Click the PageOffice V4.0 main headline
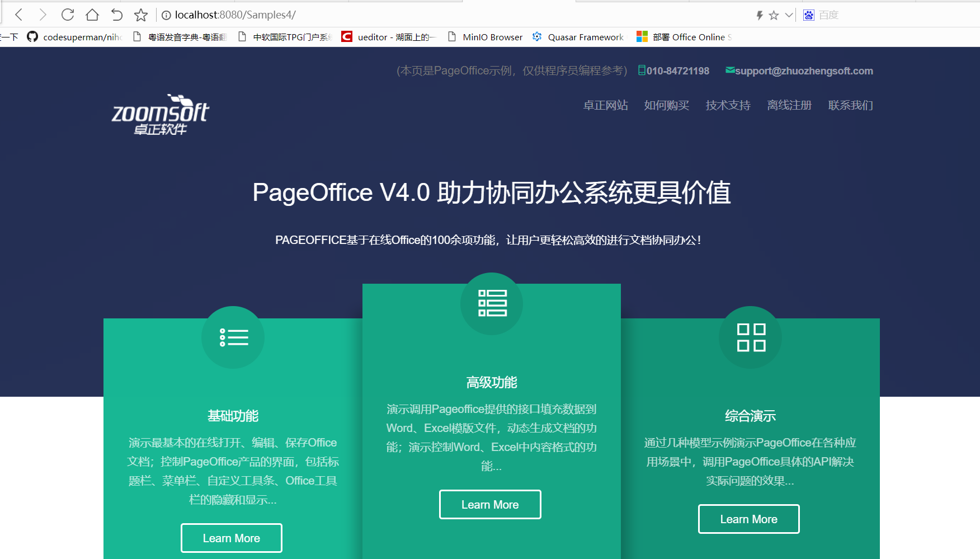 492,192
